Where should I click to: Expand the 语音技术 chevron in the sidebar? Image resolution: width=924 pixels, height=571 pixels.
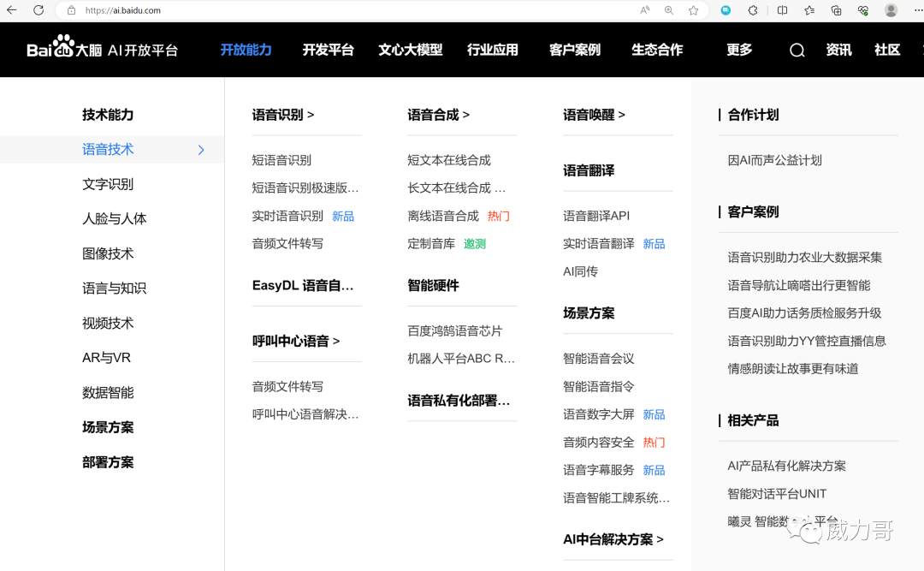click(x=201, y=150)
